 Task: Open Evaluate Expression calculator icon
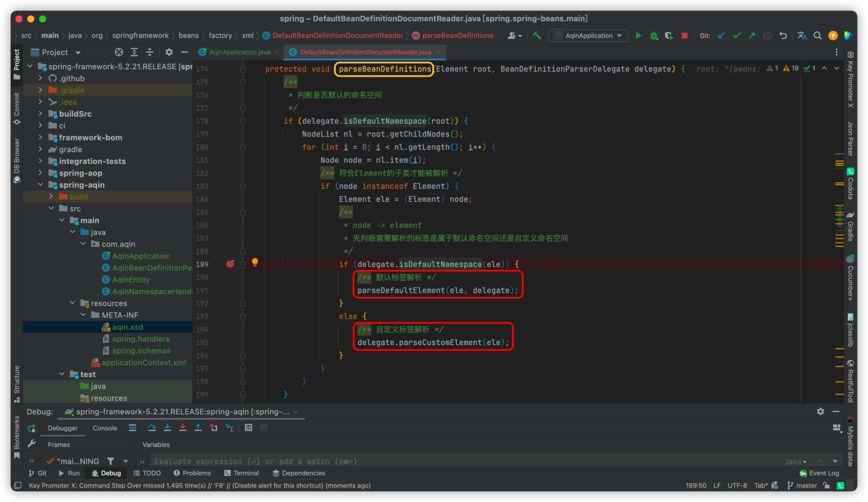point(248,428)
